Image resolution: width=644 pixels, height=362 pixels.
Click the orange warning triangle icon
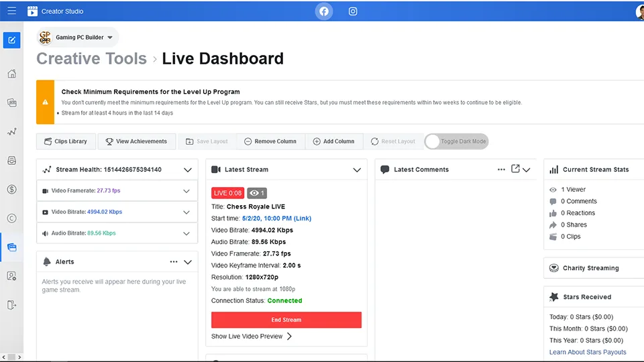click(x=45, y=102)
